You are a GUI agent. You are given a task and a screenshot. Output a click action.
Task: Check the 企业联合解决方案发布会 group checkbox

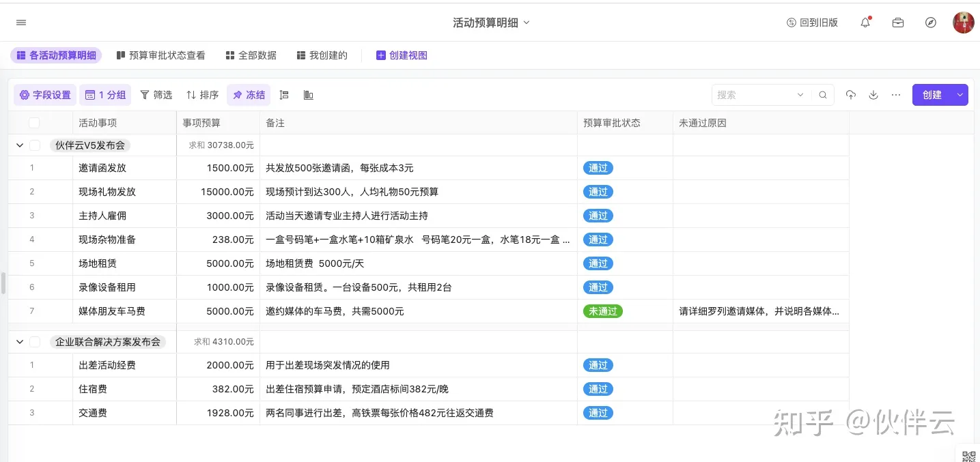35,342
